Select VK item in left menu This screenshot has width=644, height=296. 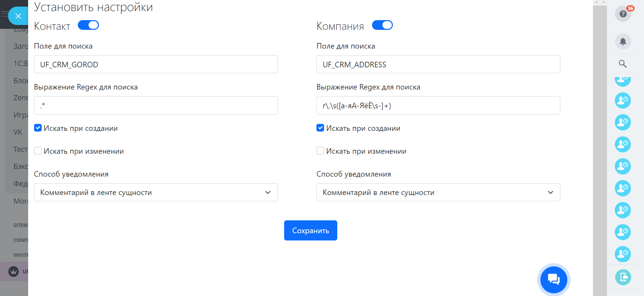[18, 132]
